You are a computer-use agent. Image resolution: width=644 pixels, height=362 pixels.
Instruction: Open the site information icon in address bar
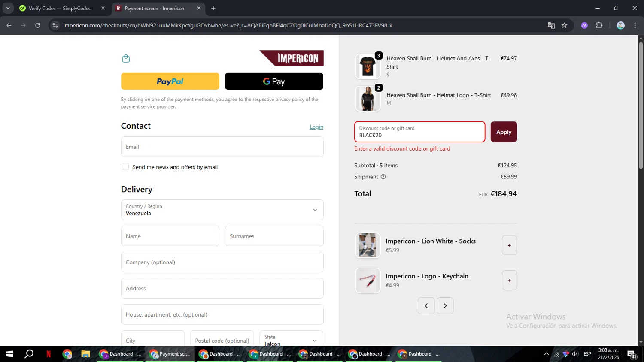55,25
